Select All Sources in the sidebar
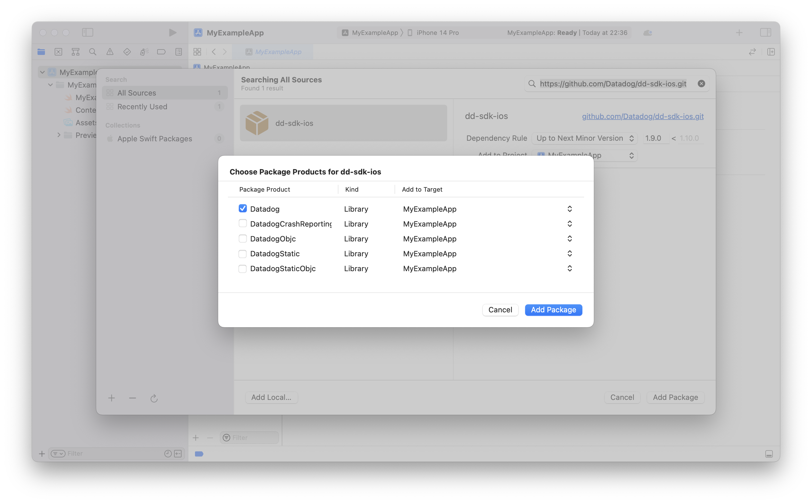The image size is (812, 504). 165,93
